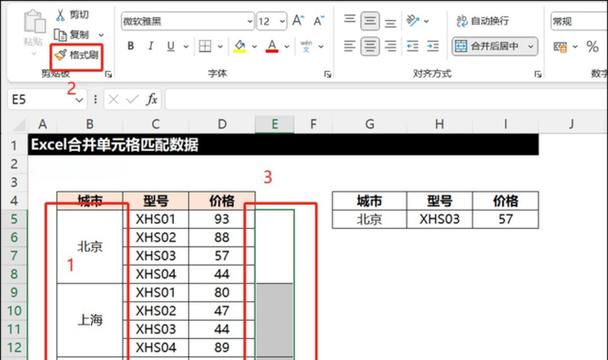Click the text orientation icon

coord(413,21)
